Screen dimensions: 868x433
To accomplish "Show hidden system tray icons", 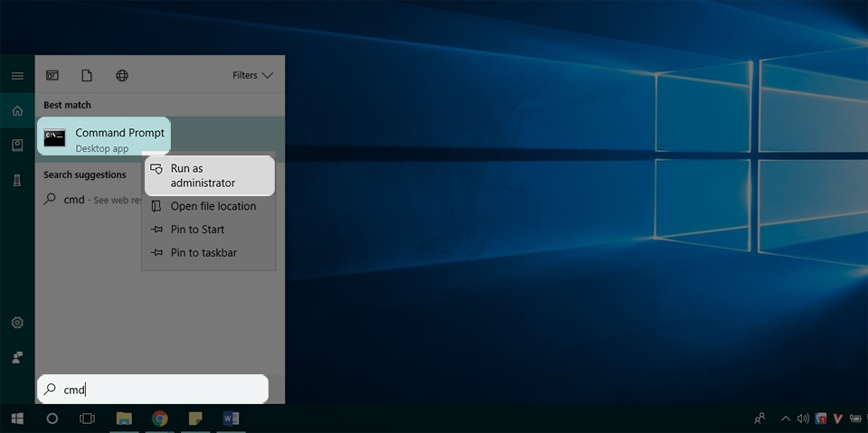I will (x=785, y=419).
